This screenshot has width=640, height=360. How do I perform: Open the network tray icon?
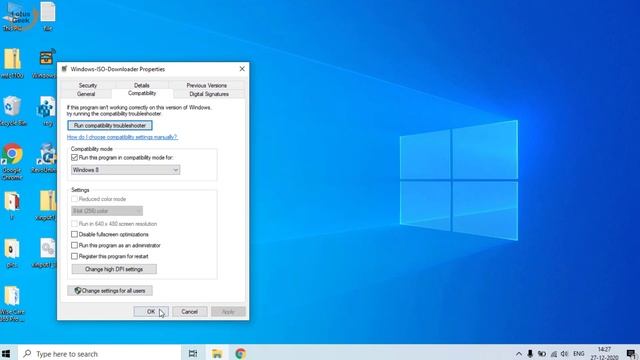click(554, 354)
